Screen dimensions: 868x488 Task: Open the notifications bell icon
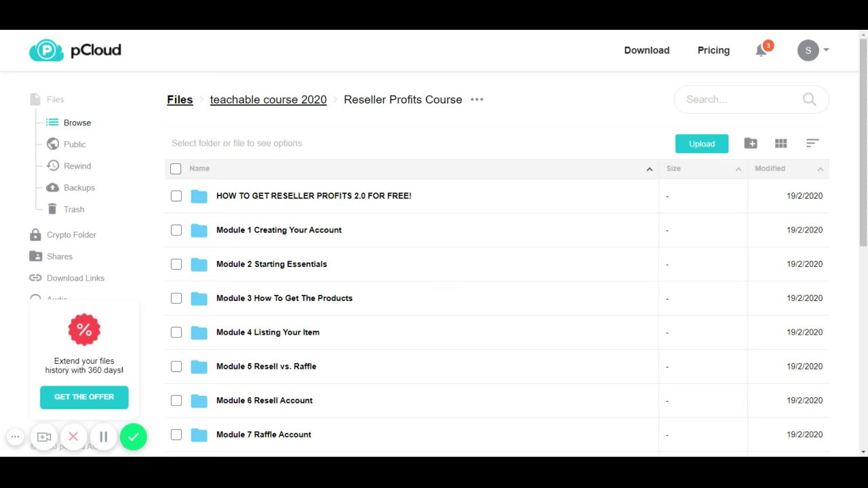click(762, 51)
